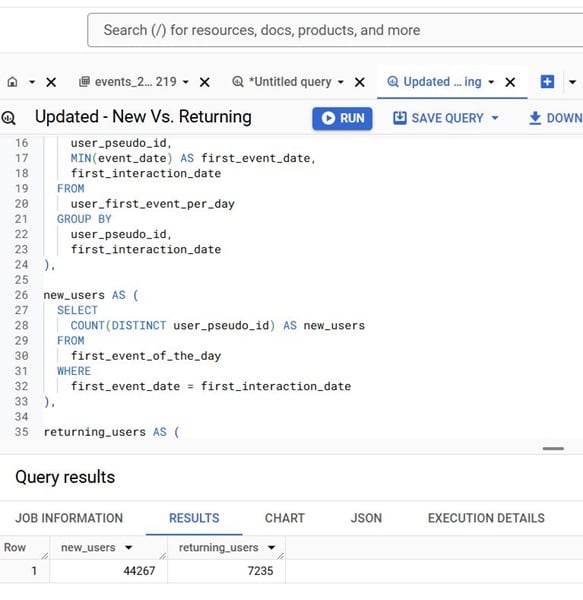Select the Updated ... ing tab
583x600 pixels.
tap(442, 82)
